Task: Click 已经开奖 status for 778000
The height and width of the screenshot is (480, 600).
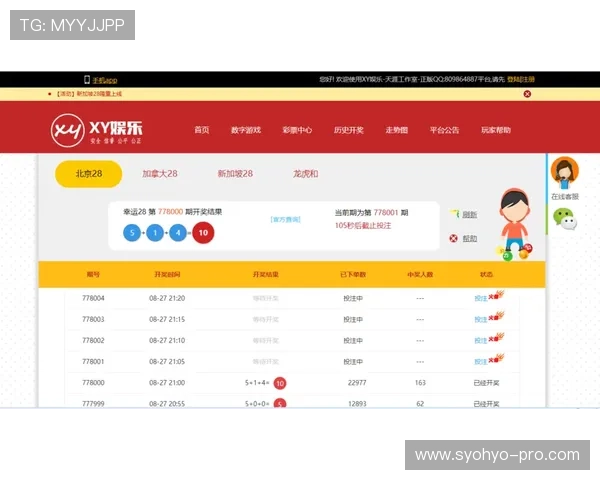Action: pyautogui.click(x=486, y=383)
